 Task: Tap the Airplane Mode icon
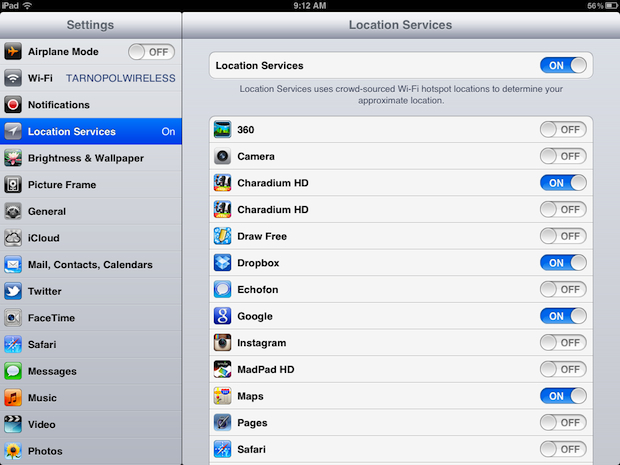13,52
